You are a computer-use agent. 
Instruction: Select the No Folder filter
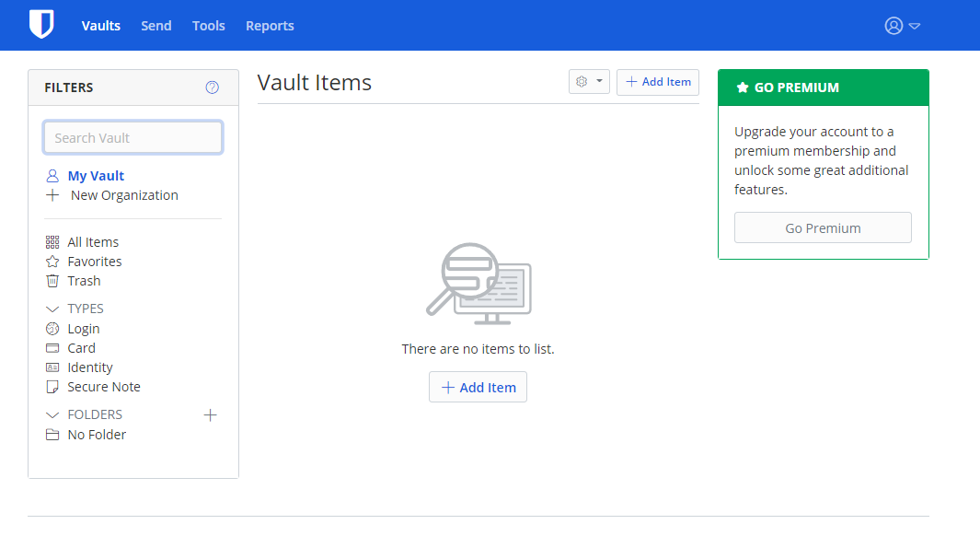97,435
